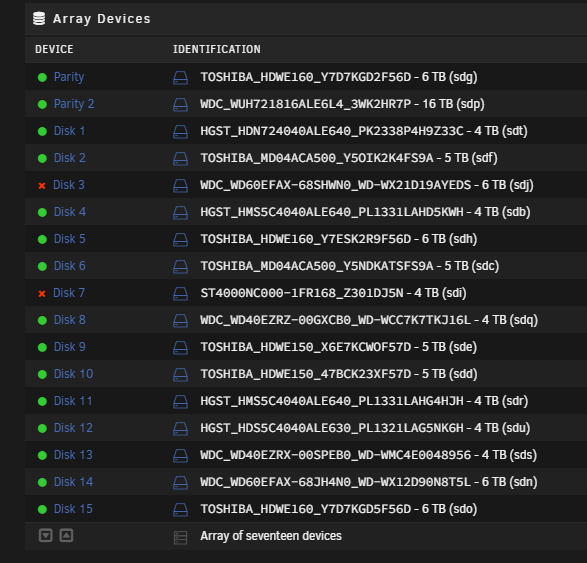Click the drive icon for ST4000NC000 disk
Screen dimensions: 587x563
(180, 294)
